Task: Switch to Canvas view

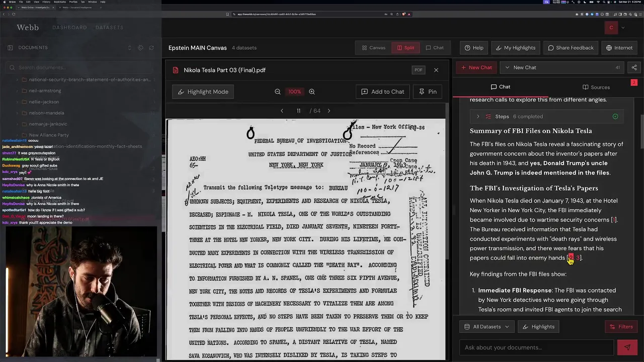Action: click(x=373, y=48)
